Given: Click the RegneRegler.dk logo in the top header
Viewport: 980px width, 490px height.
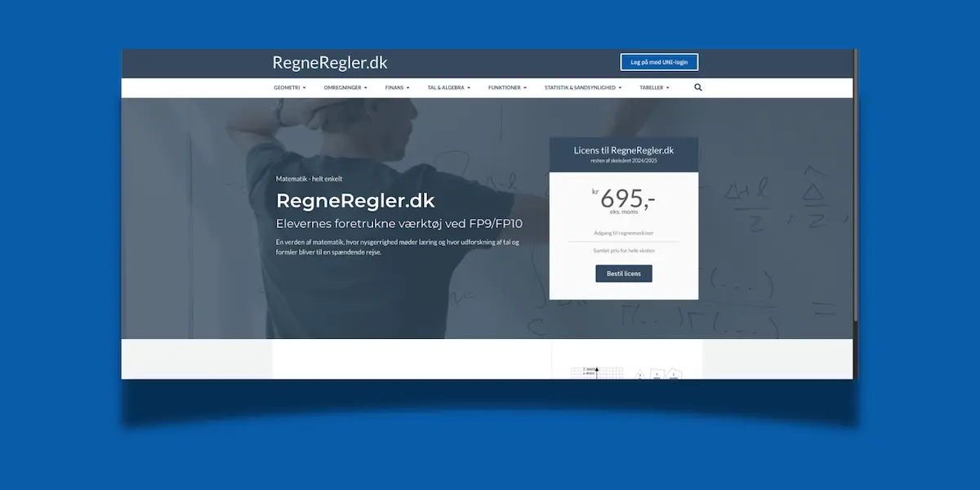Looking at the screenshot, I should [x=330, y=63].
